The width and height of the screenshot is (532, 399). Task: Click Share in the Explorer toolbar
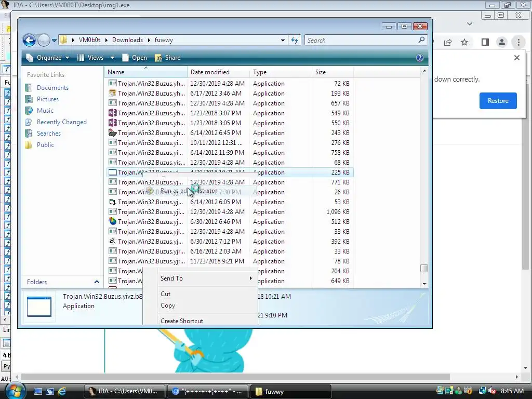[168, 58]
